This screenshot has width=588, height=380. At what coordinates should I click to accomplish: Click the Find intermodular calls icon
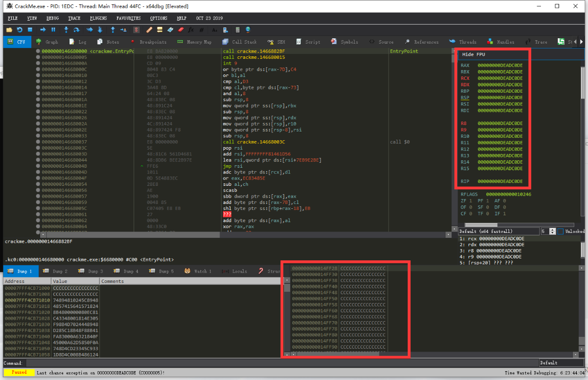point(225,29)
